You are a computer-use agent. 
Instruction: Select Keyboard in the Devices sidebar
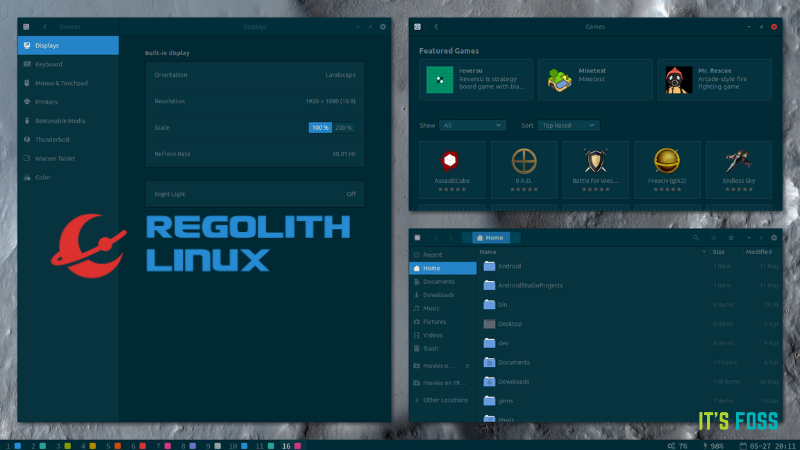(x=68, y=64)
